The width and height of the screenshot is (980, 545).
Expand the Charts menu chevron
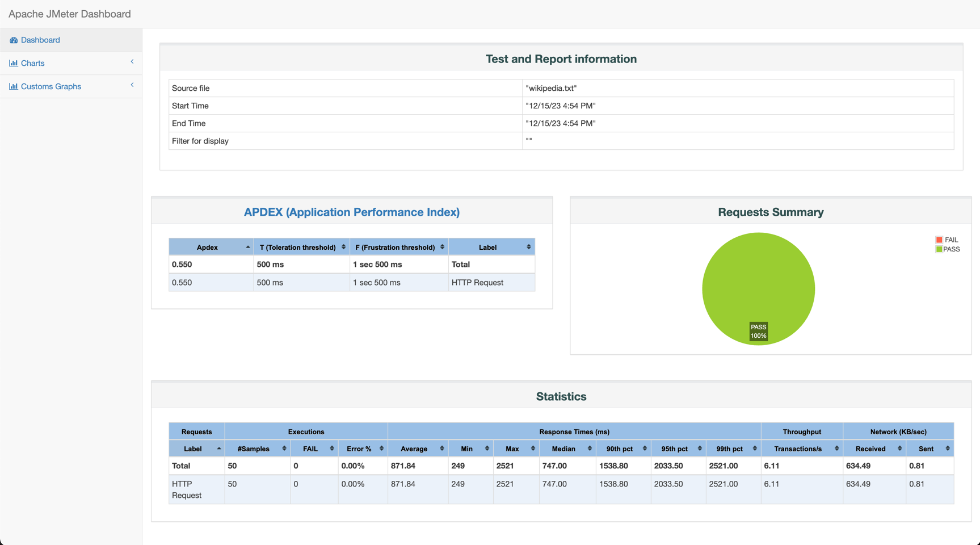(132, 62)
